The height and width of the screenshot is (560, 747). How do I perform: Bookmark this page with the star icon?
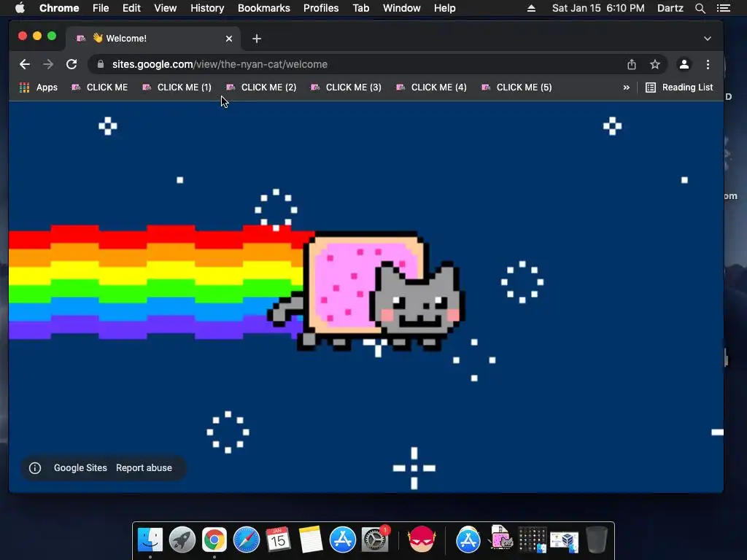pos(655,64)
